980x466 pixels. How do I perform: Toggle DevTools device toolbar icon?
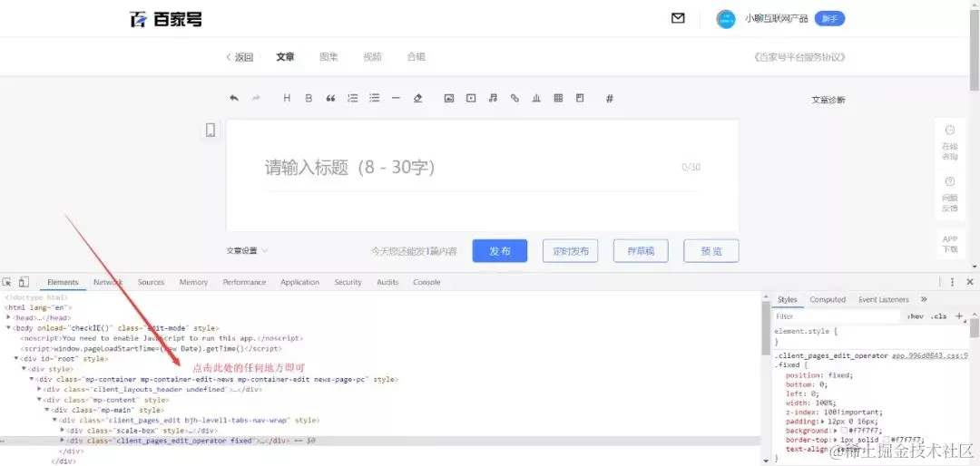pos(24,282)
